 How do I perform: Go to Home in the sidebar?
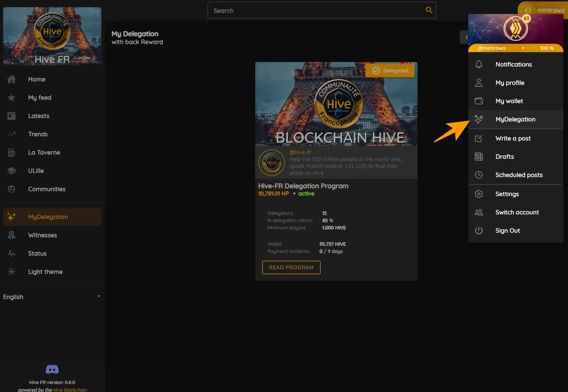pyautogui.click(x=52, y=79)
